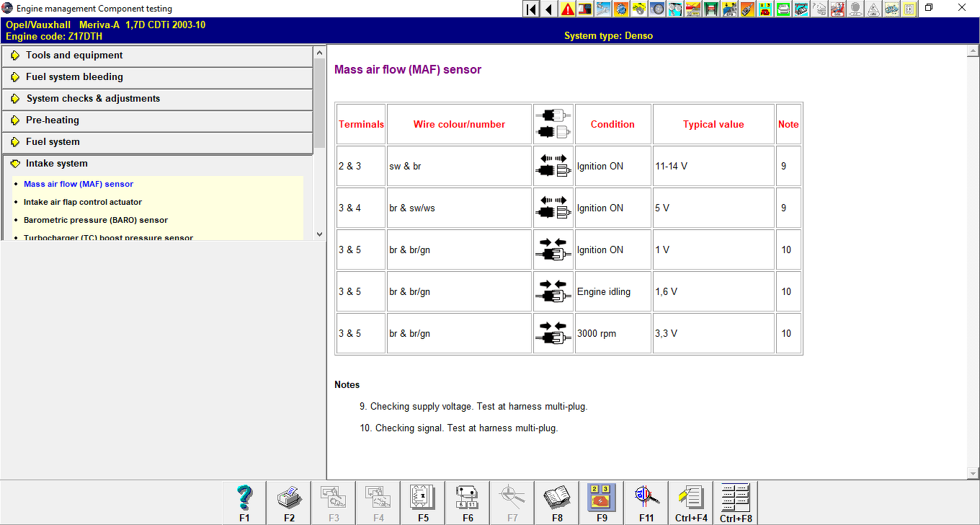Jump to first page with the bar-arrow icon
The height and width of the screenshot is (525, 980).
(x=531, y=9)
